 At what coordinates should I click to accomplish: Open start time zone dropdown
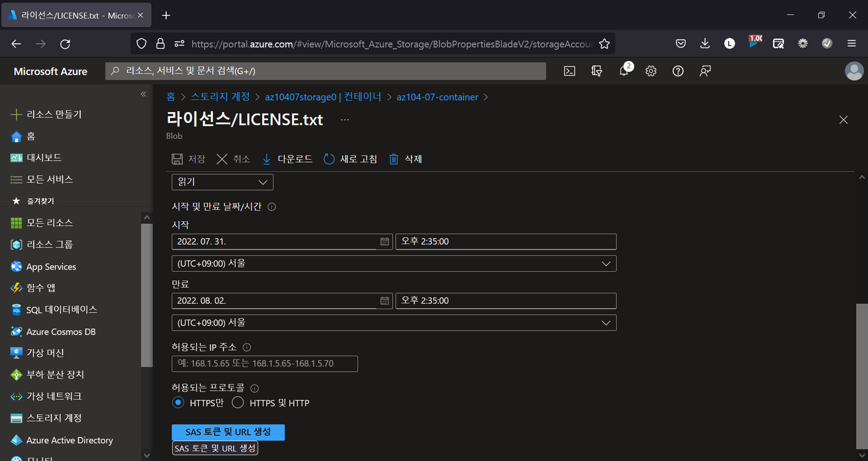click(x=394, y=264)
